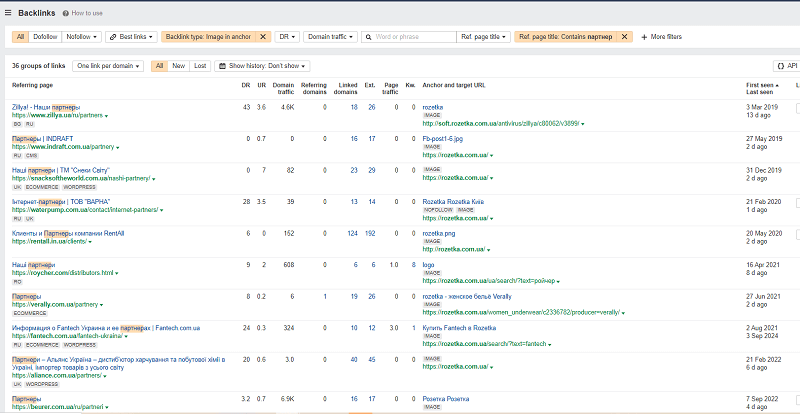Sort by Domain traffic column header
The height and width of the screenshot is (414, 800).
[x=283, y=88]
